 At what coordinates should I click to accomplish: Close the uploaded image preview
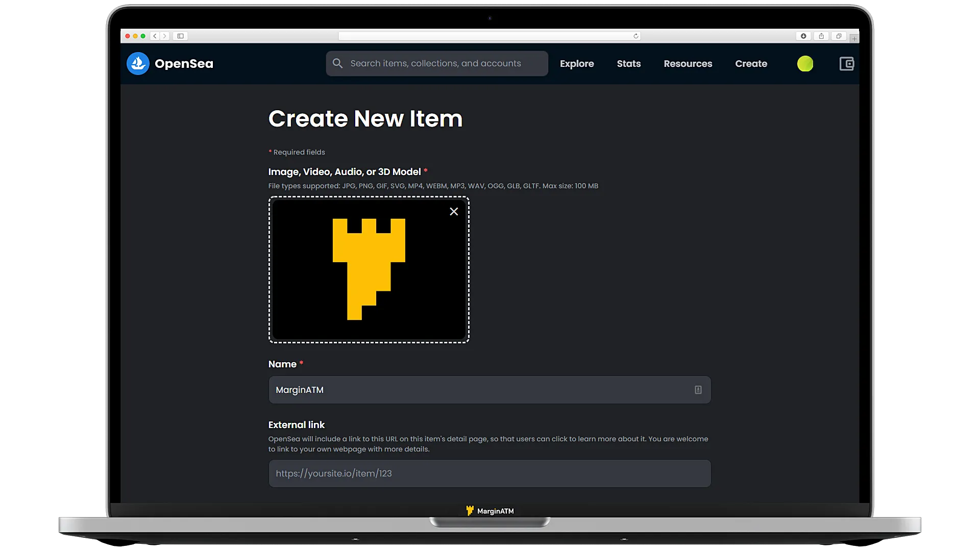point(454,211)
